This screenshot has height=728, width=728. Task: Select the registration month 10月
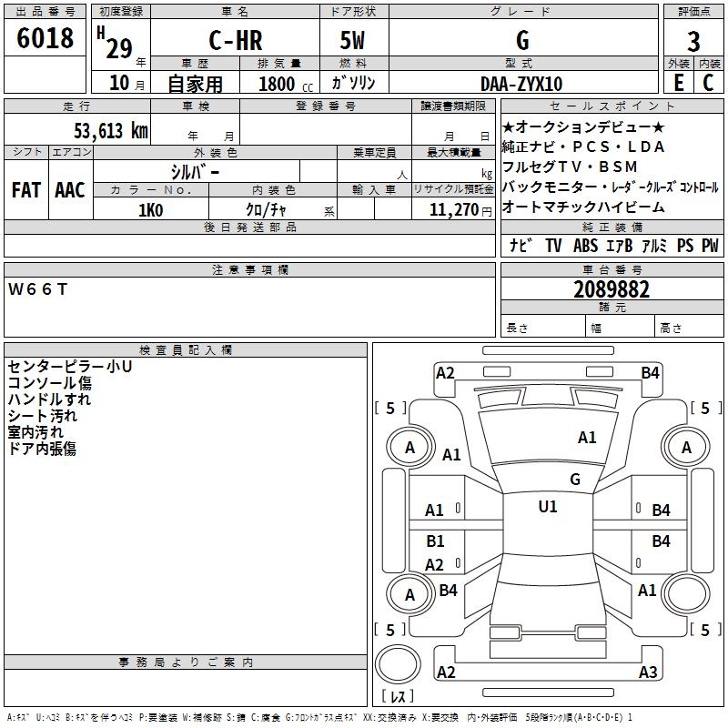tap(126, 83)
